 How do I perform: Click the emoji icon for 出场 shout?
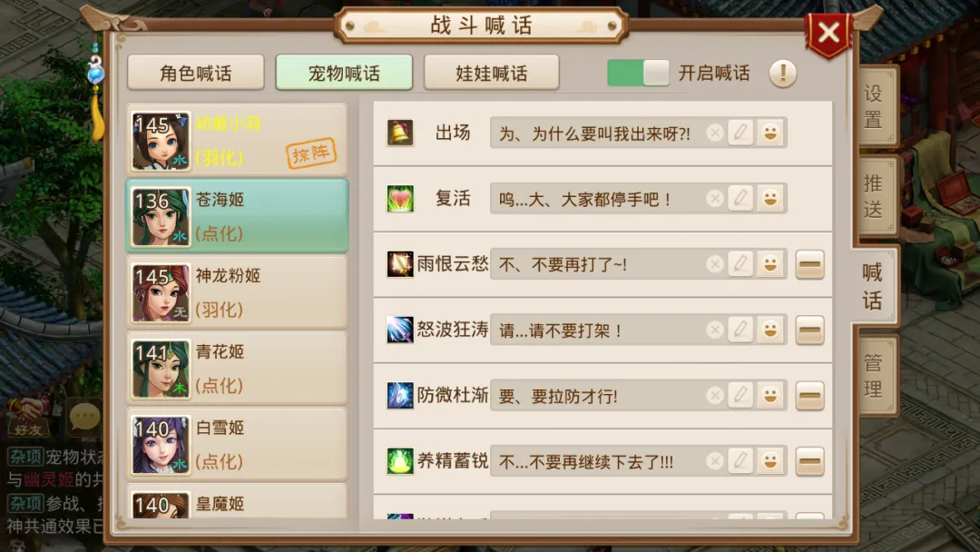click(770, 133)
